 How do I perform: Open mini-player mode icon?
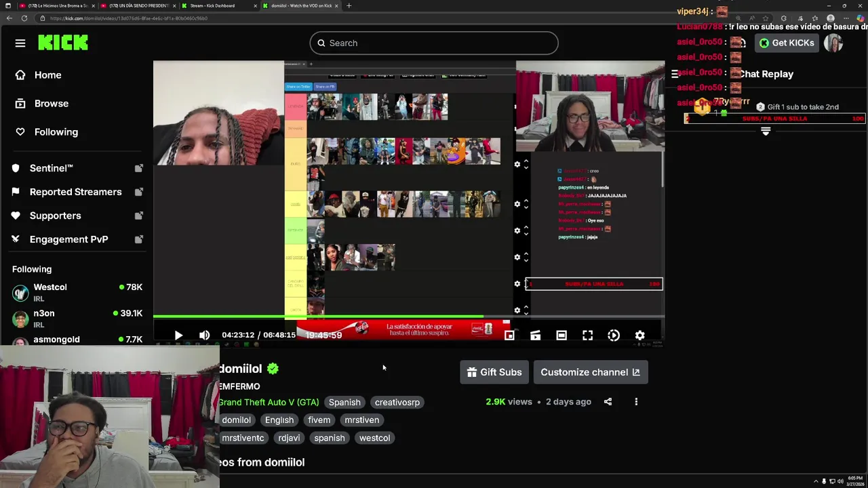(509, 335)
